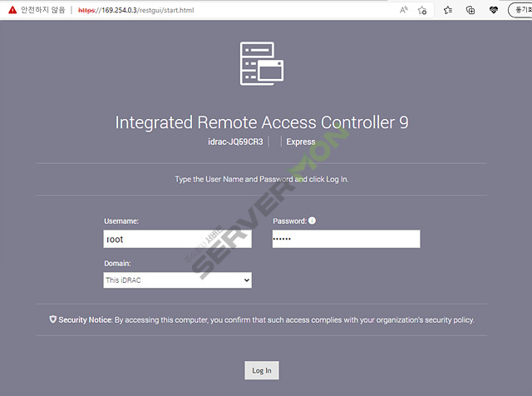Screen dimensions: 532x396
Task: Click the Log In button
Action: [x=262, y=370]
